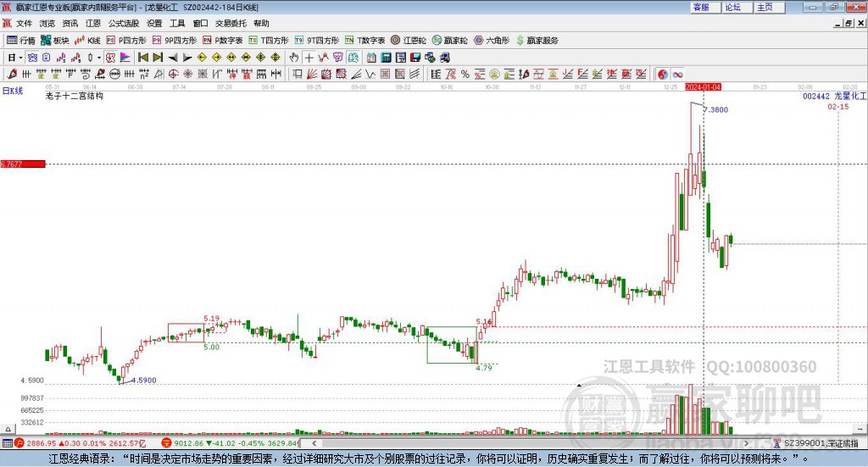Open the P四方形 tool
Image resolution: width=868 pixels, height=467 pixels.
[x=126, y=41]
